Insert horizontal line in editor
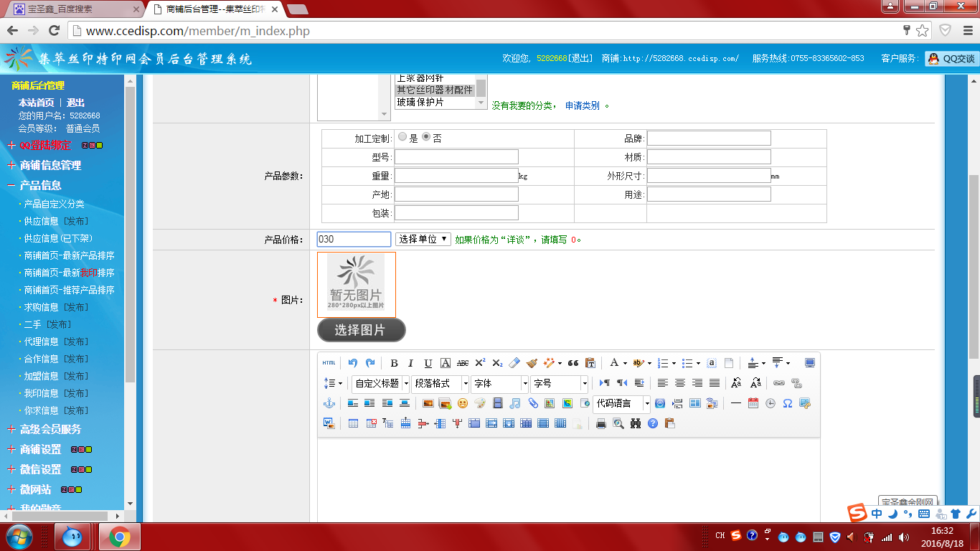Image resolution: width=980 pixels, height=551 pixels. click(x=735, y=403)
